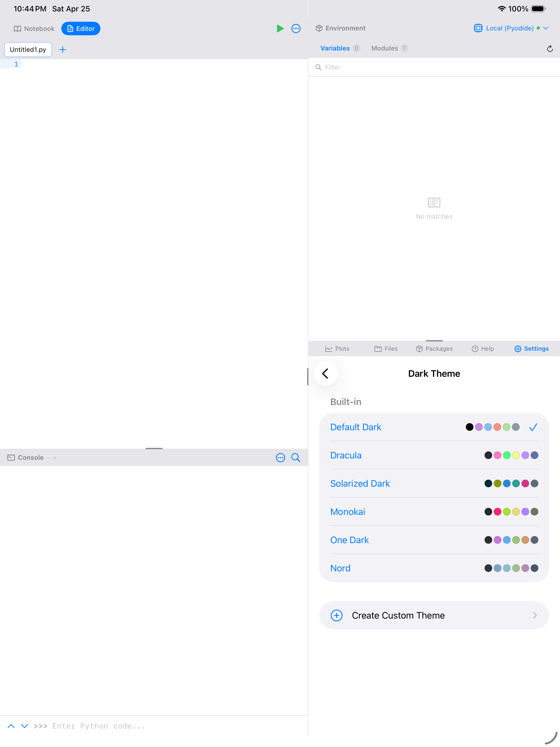Viewport: 560px width, 747px height.
Task: Click the battery status indicator
Action: click(538, 9)
